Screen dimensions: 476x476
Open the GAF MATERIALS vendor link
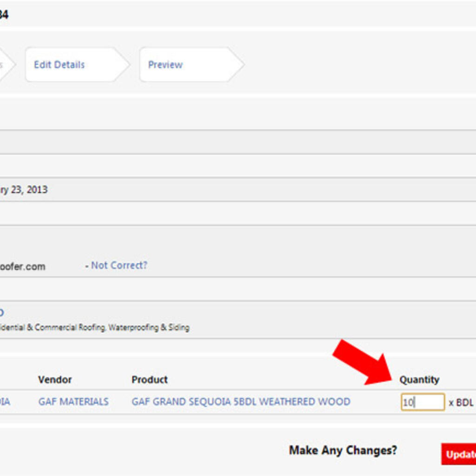pyautogui.click(x=73, y=402)
